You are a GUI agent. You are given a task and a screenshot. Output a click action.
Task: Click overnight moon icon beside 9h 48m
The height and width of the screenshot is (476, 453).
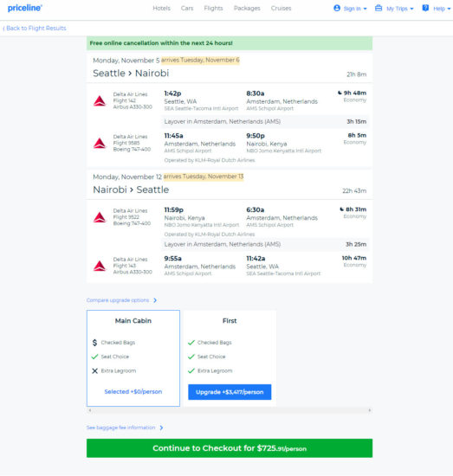pos(340,93)
